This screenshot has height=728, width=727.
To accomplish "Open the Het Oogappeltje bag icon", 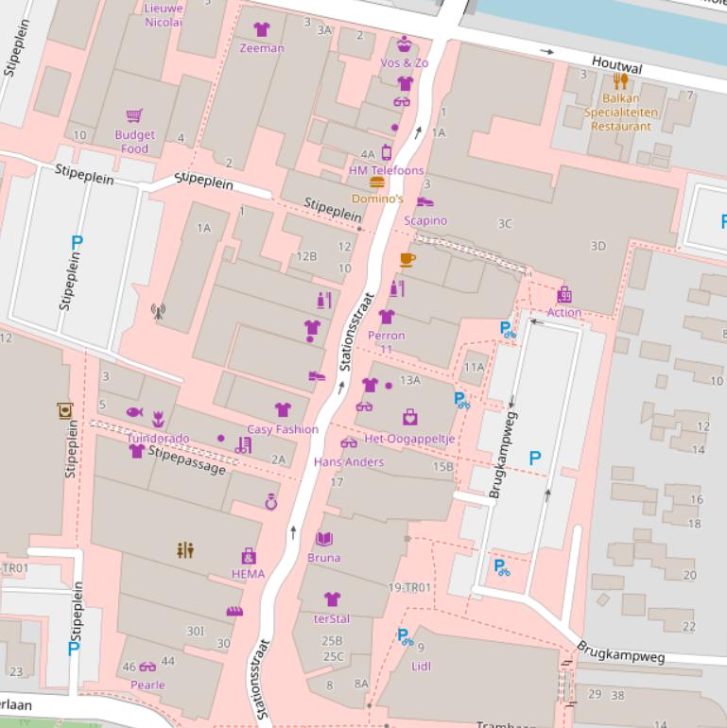I will 410,417.
